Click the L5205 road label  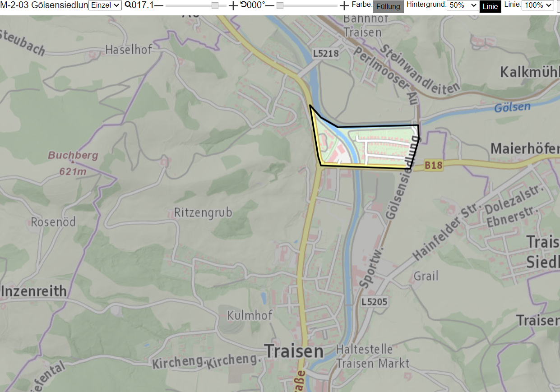pyautogui.click(x=375, y=301)
